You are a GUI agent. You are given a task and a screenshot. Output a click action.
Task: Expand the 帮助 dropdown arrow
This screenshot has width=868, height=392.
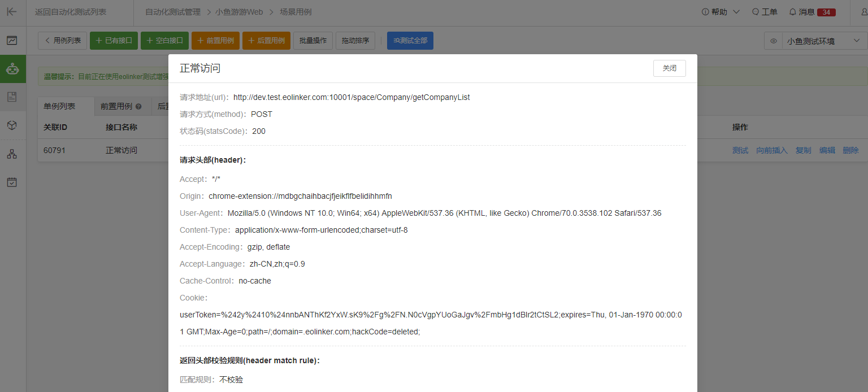(736, 12)
